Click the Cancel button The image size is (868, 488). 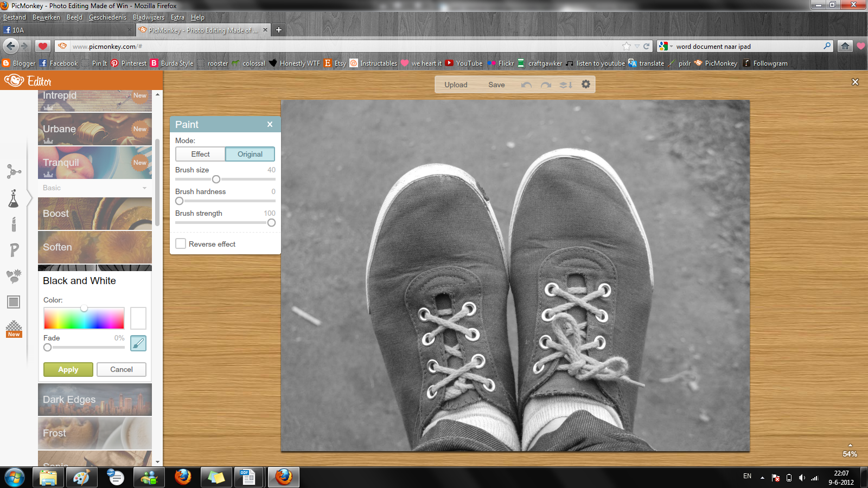(122, 369)
